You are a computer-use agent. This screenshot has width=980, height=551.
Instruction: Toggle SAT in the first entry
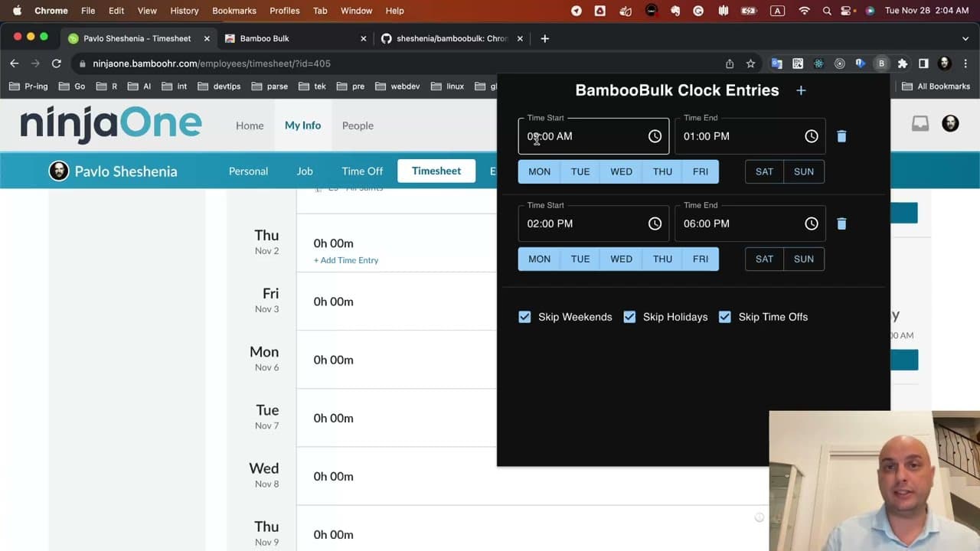coord(764,171)
